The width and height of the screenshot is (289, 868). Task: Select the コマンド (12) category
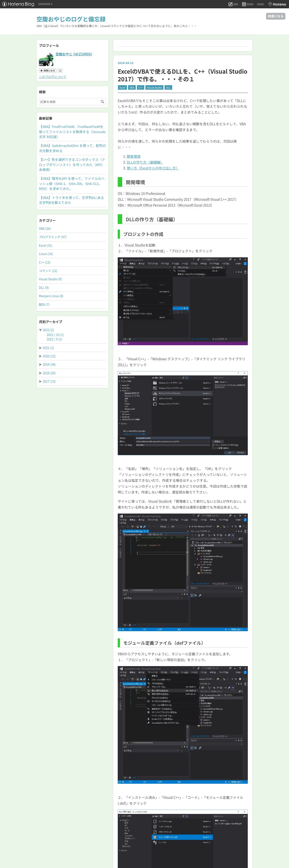[48, 271]
